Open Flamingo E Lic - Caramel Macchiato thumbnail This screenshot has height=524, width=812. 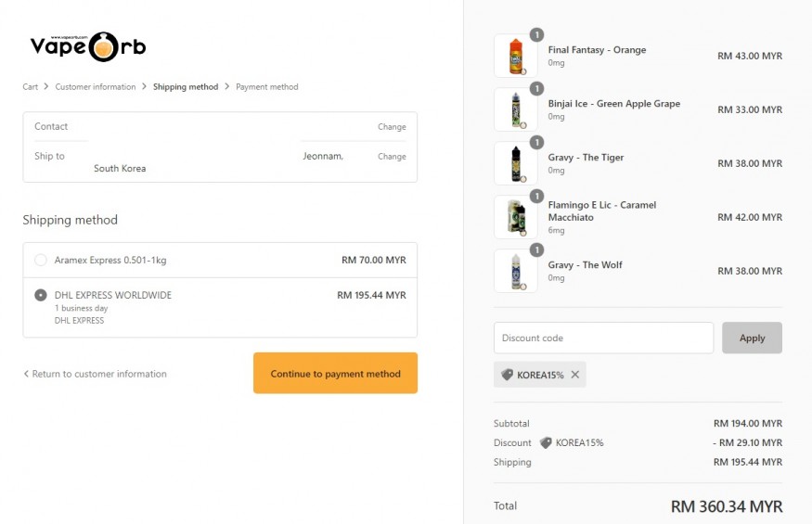pyautogui.click(x=515, y=217)
